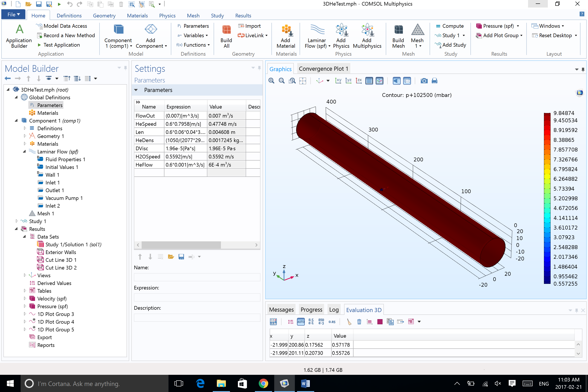Image resolution: width=588 pixels, height=392 pixels.
Task: Take an image snapshot with the camera icon
Action: [424, 81]
